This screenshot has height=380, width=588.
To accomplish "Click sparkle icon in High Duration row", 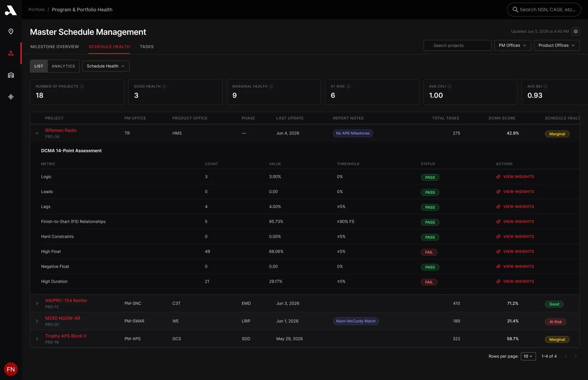I will 499,281.
